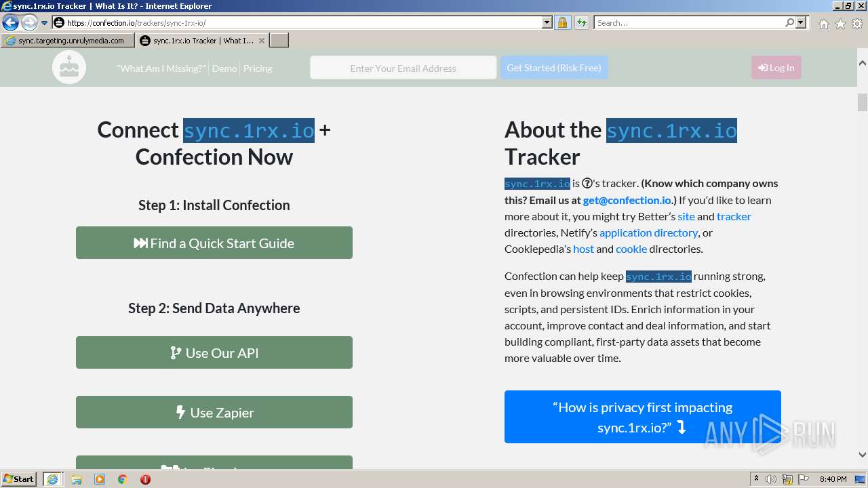Image resolution: width=868 pixels, height=488 pixels.
Task: Open the Demo nav link
Action: tap(224, 68)
